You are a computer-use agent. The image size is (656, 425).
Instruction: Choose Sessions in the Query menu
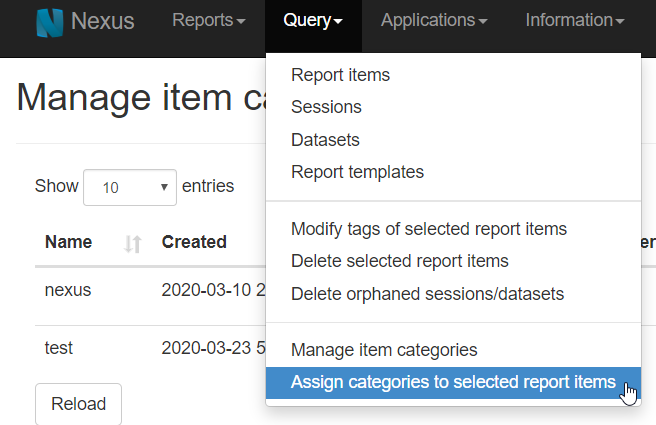[453, 107]
